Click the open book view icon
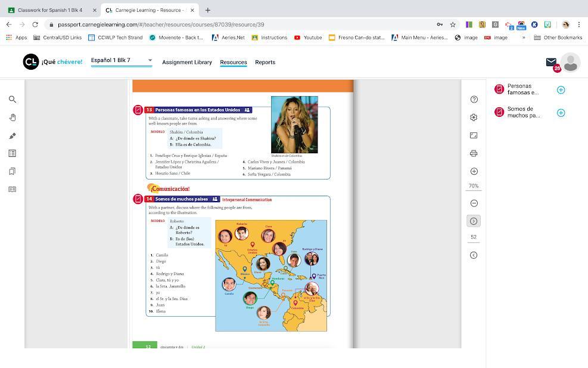Image resolution: width=588 pixels, height=368 pixels. (12, 189)
